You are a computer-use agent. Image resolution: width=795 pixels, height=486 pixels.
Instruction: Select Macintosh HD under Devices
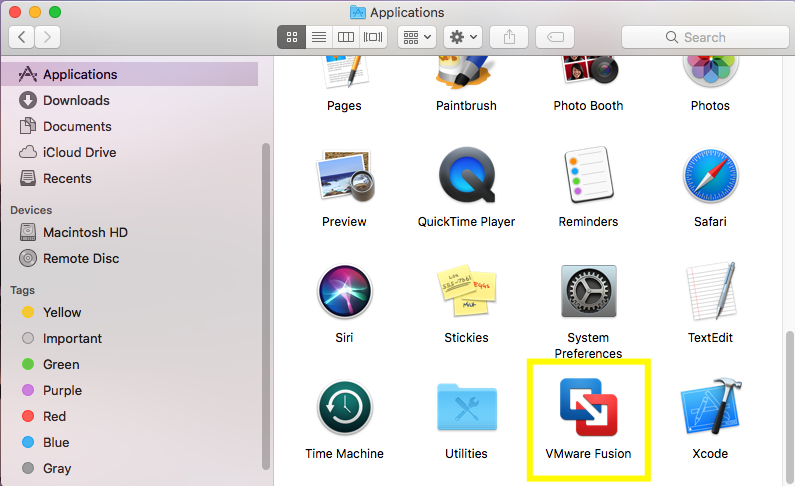coord(130,232)
